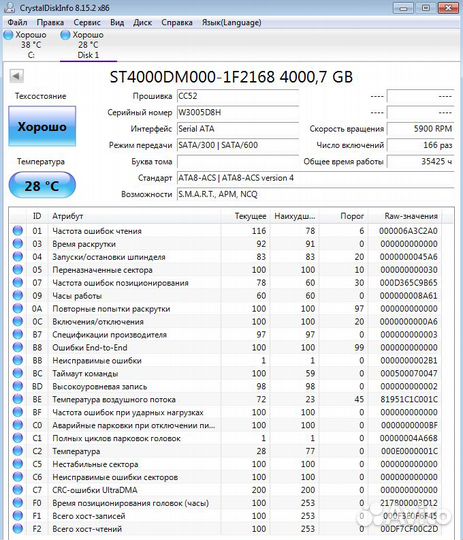Click status icon for CRC-ошибки UltraDMA
The image size is (463, 540).
[18, 490]
